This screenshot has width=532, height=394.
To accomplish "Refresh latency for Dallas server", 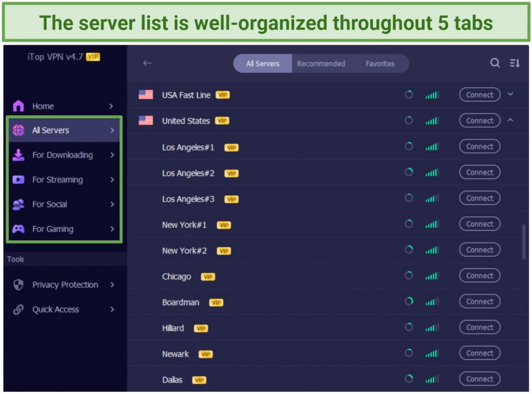I will [x=409, y=379].
